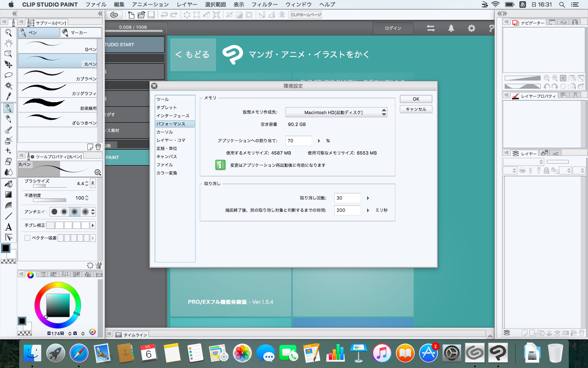The height and width of the screenshot is (368, 588).
Task: Expand the 取り消し回数 value arrow
Action: (368, 198)
